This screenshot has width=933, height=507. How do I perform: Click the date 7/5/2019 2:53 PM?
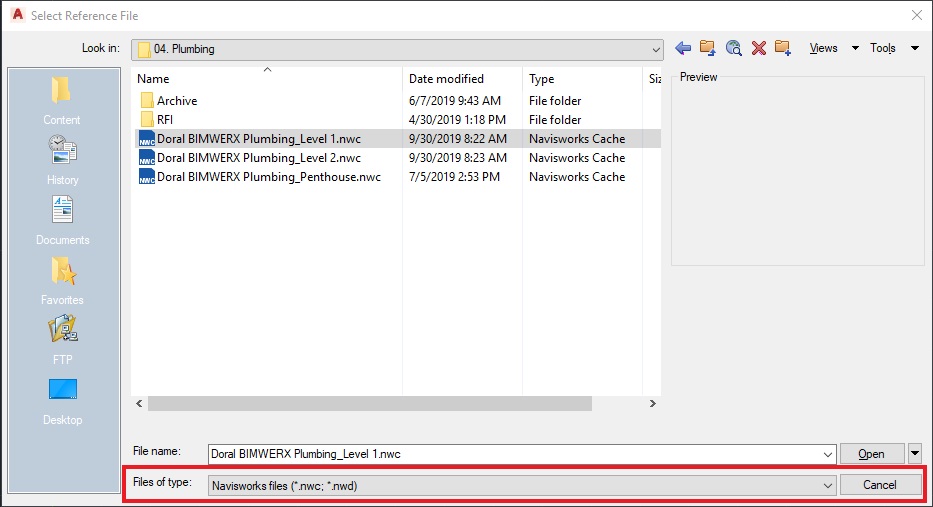pos(454,177)
